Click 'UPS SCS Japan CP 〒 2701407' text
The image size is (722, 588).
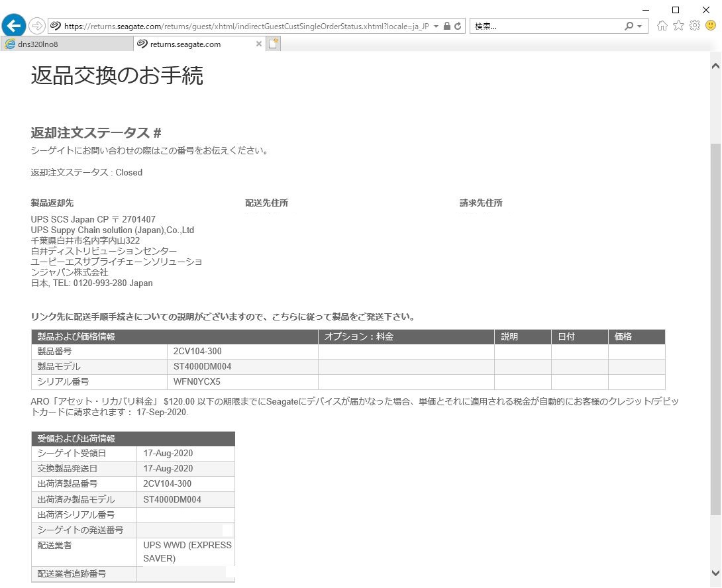pyautogui.click(x=93, y=220)
